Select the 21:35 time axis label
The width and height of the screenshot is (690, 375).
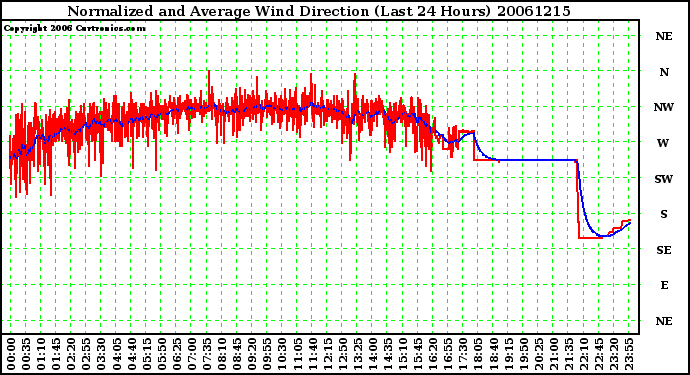pos(569,354)
